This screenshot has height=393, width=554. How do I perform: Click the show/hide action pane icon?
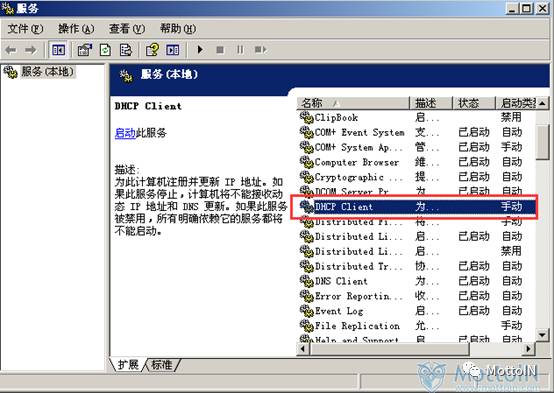[x=173, y=50]
